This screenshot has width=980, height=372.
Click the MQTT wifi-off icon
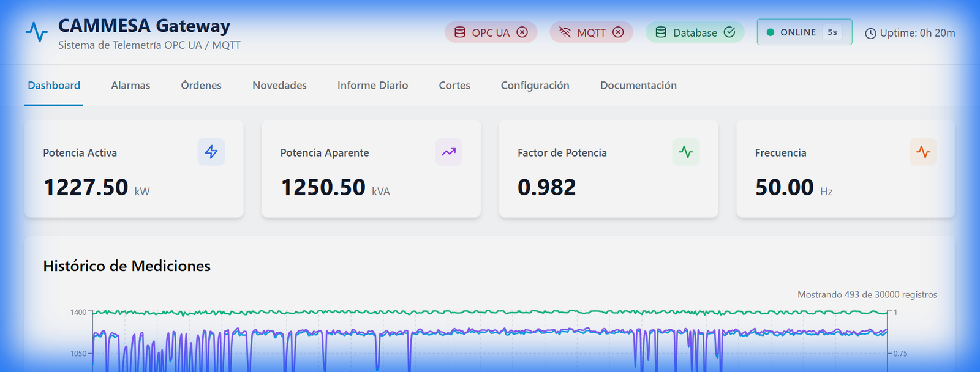565,32
